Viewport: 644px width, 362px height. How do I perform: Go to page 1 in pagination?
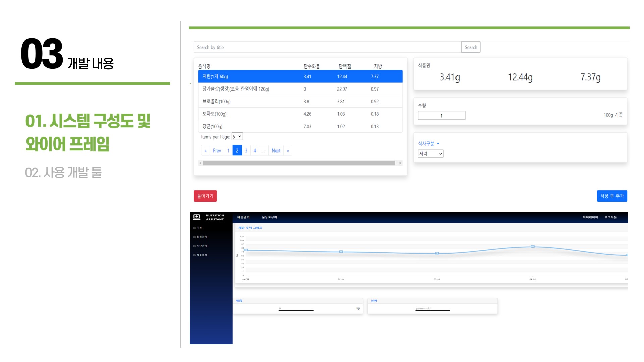(x=228, y=150)
